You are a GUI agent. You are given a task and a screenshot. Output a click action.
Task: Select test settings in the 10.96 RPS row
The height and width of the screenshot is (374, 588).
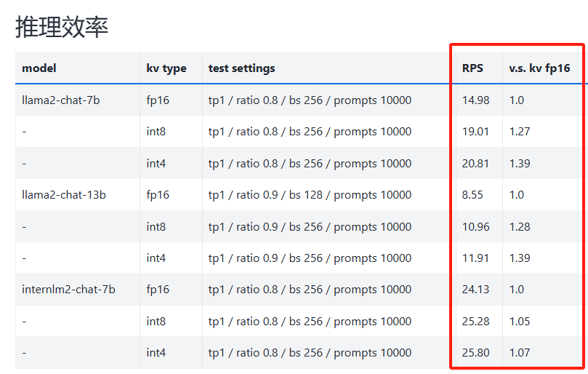pyautogui.click(x=310, y=227)
